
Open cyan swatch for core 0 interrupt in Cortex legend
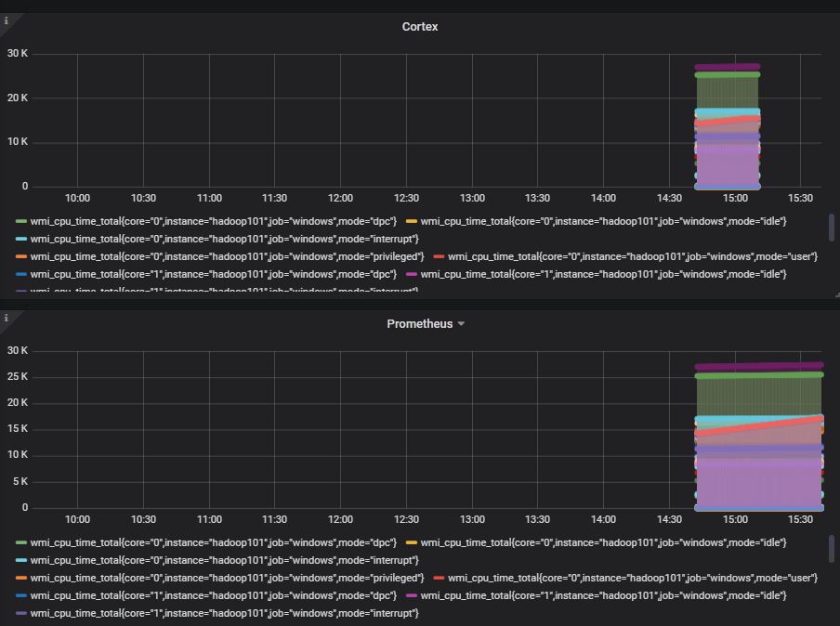coord(21,239)
